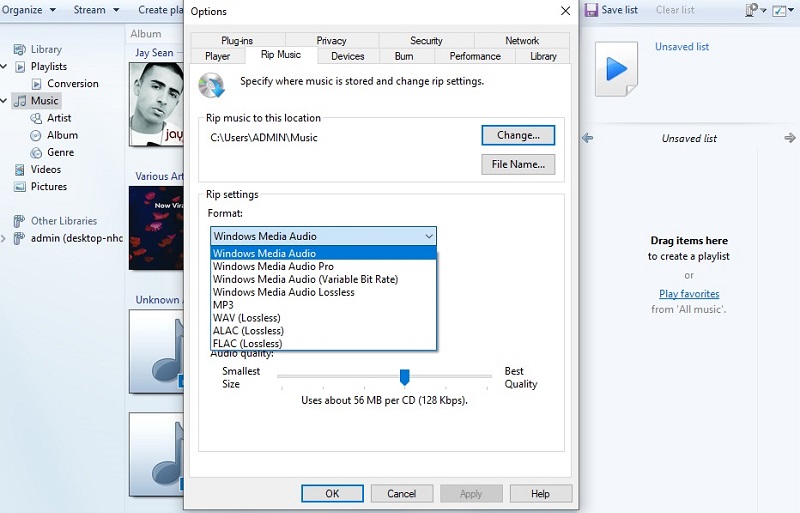Choose Windows Media Audio Pro format

point(323,266)
